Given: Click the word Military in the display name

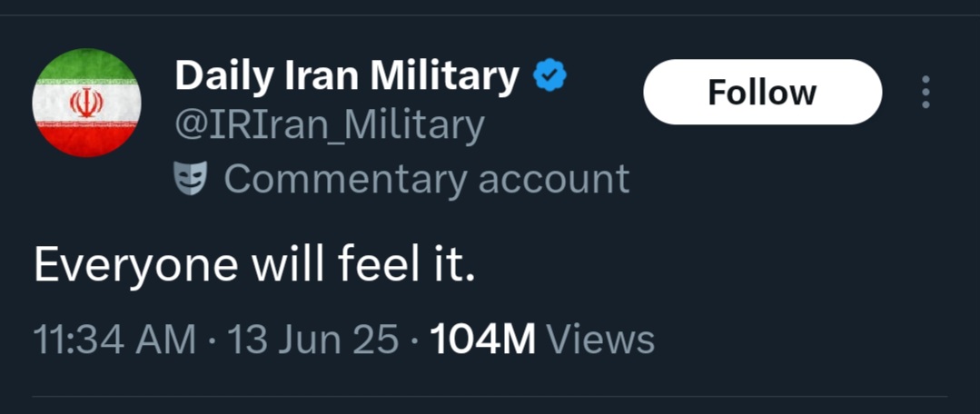Looking at the screenshot, I should [x=445, y=76].
